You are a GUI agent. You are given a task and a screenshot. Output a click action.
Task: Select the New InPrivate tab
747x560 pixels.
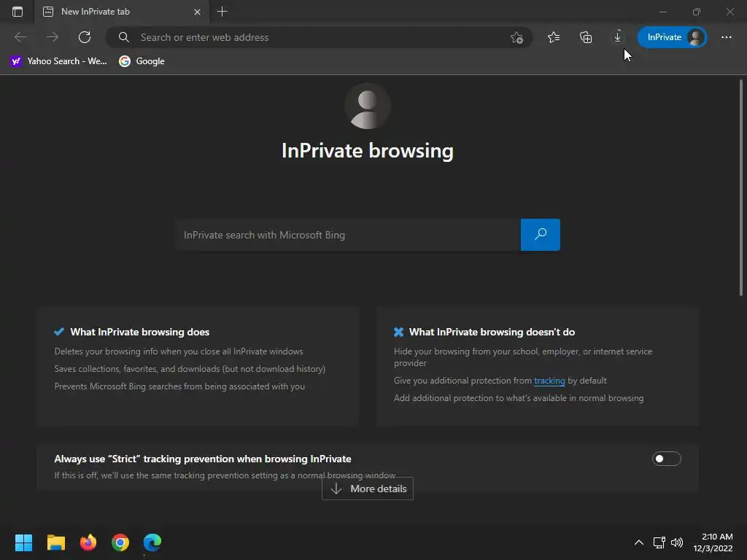(x=122, y=12)
